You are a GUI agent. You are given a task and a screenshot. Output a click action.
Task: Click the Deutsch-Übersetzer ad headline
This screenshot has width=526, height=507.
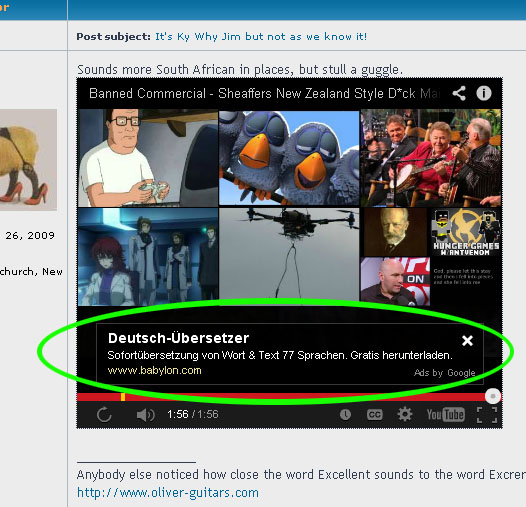click(x=178, y=338)
